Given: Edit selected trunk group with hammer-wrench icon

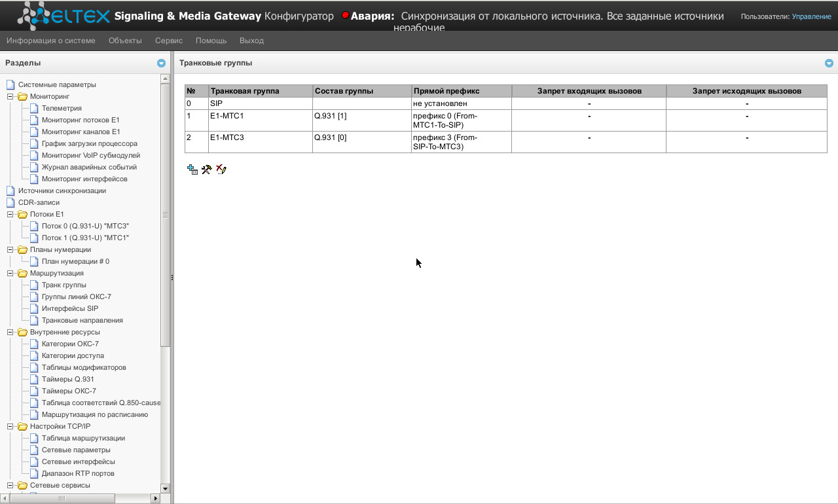Looking at the screenshot, I should click(207, 170).
